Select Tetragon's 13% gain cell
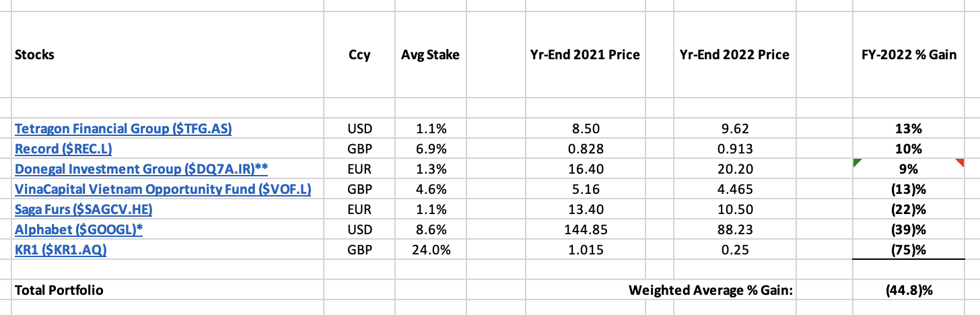This screenshot has height=315, width=980. click(x=908, y=129)
